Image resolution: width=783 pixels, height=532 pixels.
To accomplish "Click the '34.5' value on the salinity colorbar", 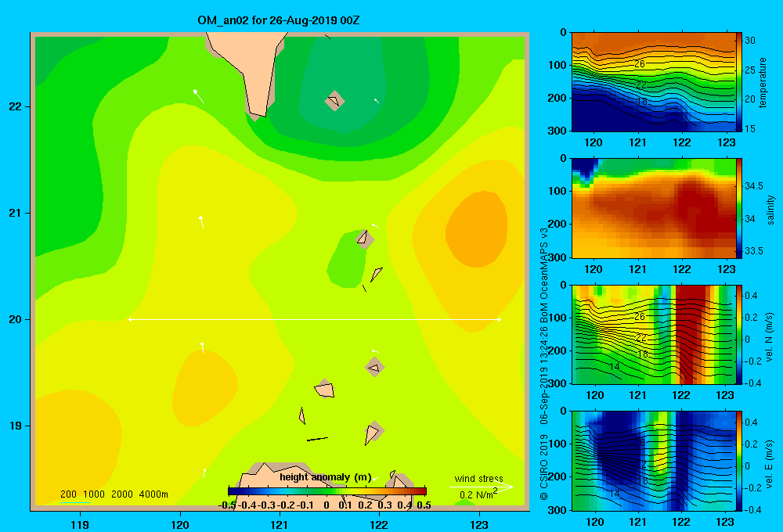I will point(753,185).
